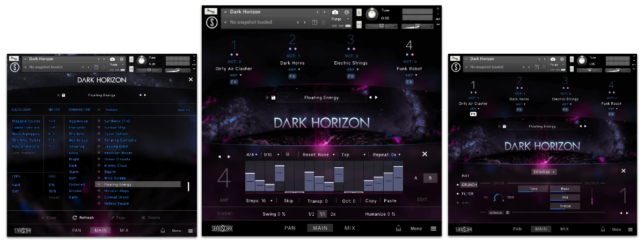
Task: Switch to the PAN tab in the center window
Action: tap(290, 228)
